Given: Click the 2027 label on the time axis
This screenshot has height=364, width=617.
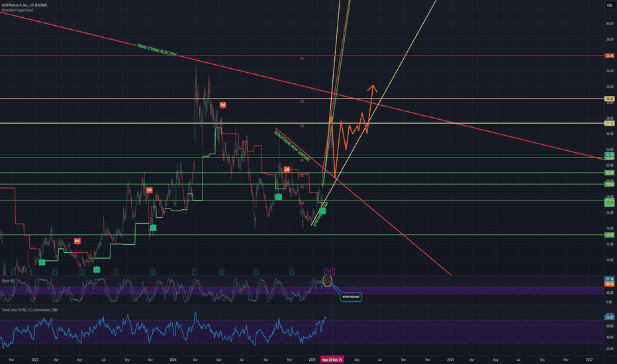Looking at the screenshot, I should click(589, 359).
